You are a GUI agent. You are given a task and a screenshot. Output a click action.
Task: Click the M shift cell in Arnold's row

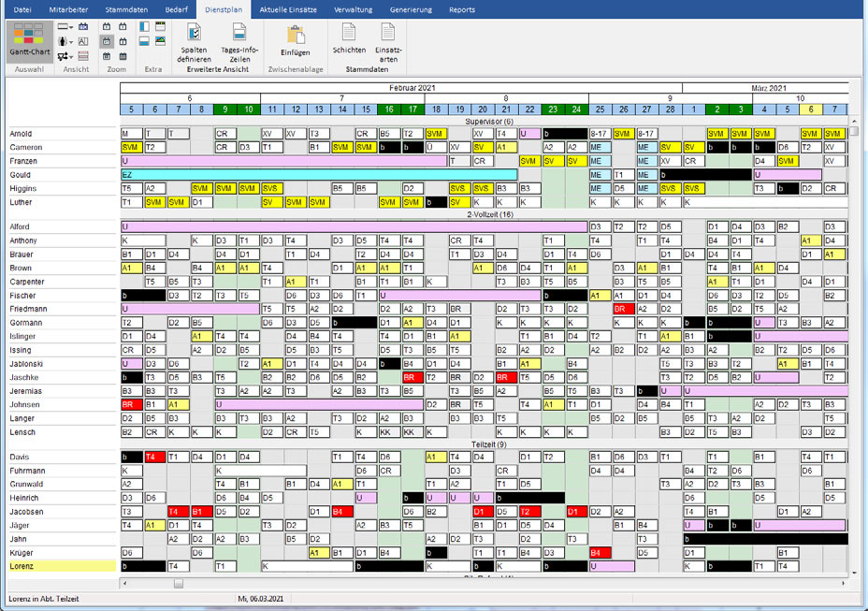[132, 134]
